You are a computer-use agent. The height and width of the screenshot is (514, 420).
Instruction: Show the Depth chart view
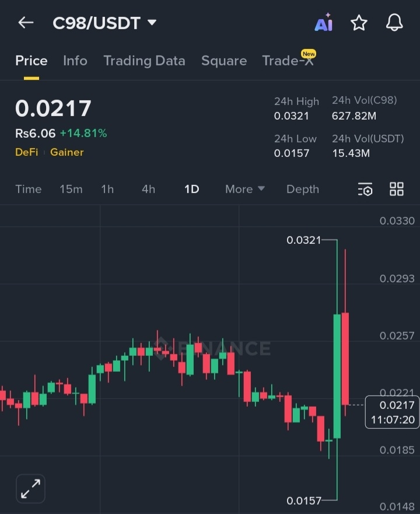coord(303,189)
